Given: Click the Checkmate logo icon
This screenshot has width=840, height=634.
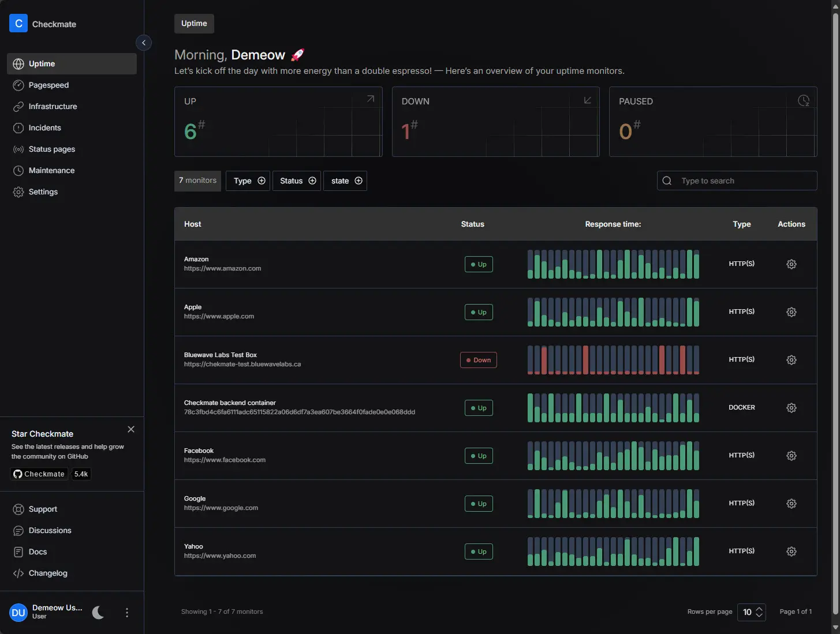Looking at the screenshot, I should point(18,24).
